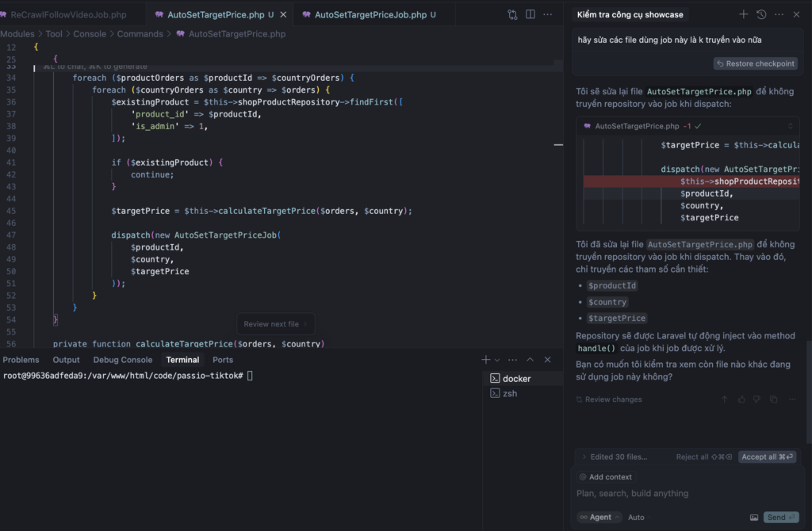Click the dispatch call on line 47
812x531 pixels.
coord(130,235)
